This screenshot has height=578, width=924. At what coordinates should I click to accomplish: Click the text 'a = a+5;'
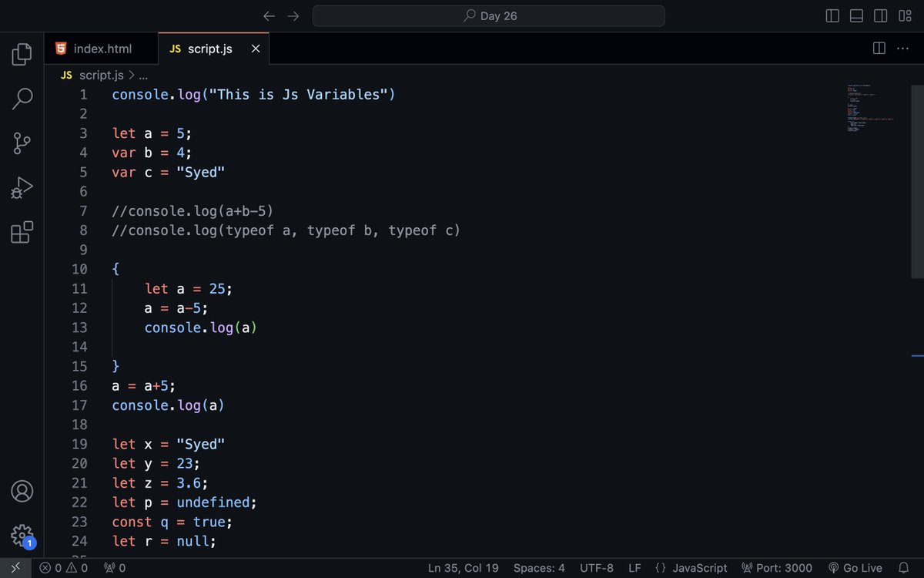(x=144, y=385)
